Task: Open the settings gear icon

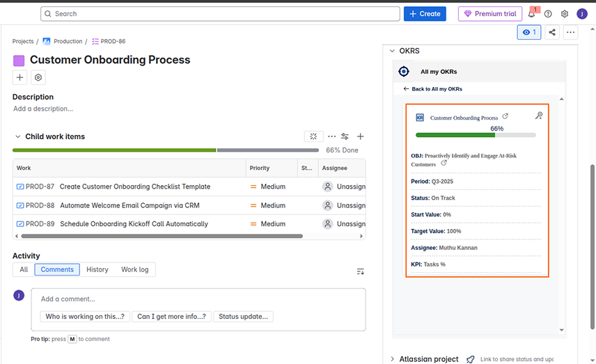Action: pyautogui.click(x=565, y=14)
